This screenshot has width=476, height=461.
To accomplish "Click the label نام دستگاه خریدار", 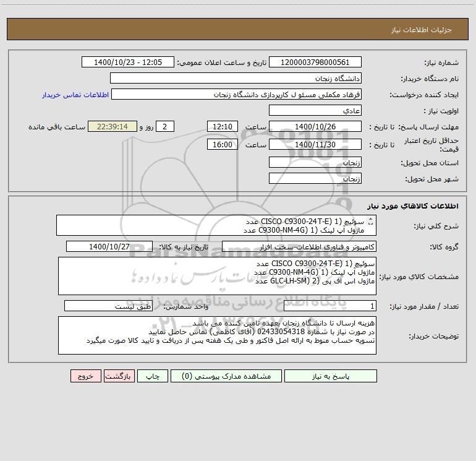I will pyautogui.click(x=430, y=79).
